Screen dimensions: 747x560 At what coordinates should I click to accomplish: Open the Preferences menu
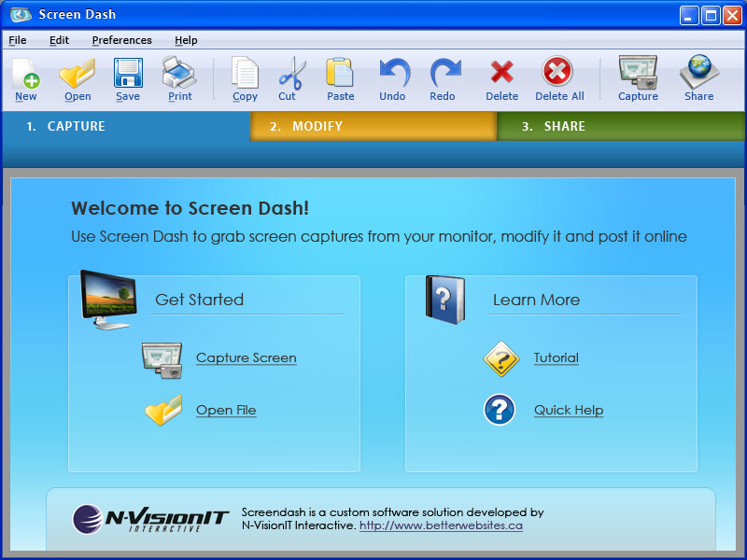tap(122, 40)
